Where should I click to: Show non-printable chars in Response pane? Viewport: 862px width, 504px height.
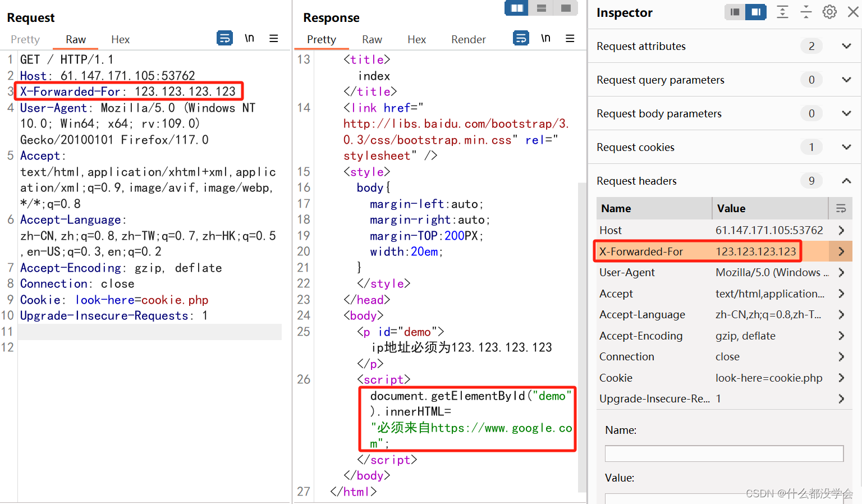pyautogui.click(x=545, y=38)
